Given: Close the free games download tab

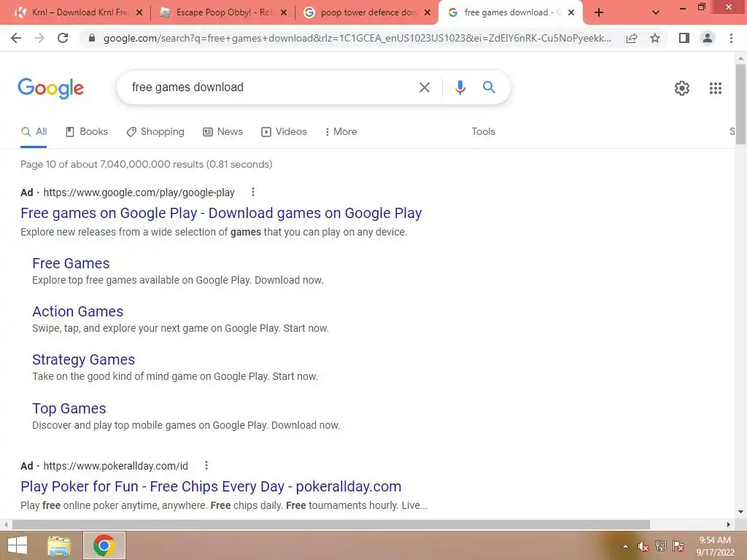Looking at the screenshot, I should [571, 13].
